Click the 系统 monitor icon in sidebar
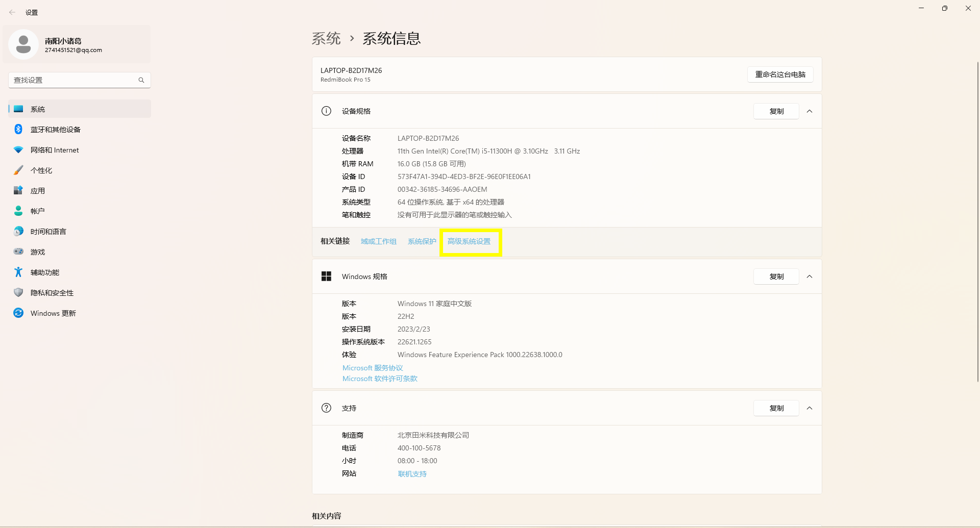Image resolution: width=980 pixels, height=528 pixels. [x=18, y=109]
